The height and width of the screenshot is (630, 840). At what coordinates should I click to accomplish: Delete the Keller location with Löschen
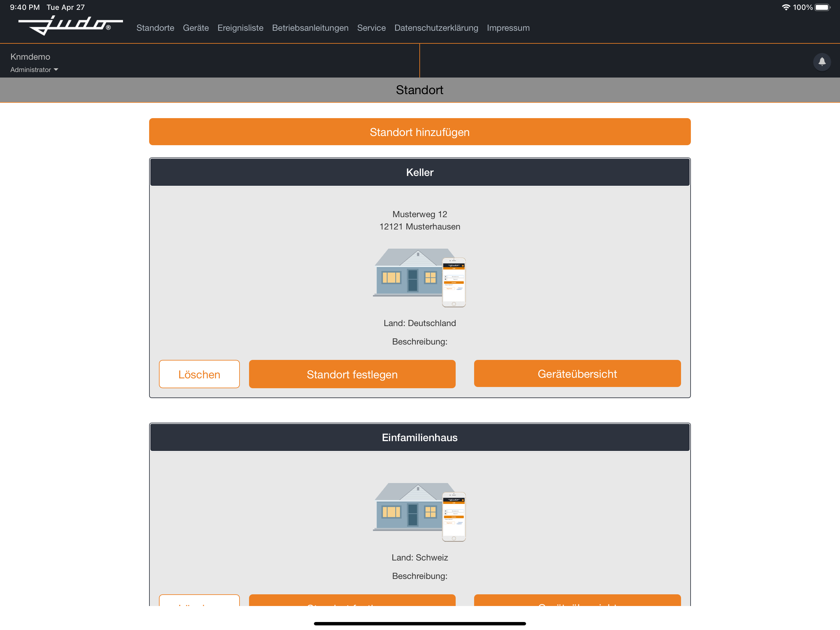point(199,374)
